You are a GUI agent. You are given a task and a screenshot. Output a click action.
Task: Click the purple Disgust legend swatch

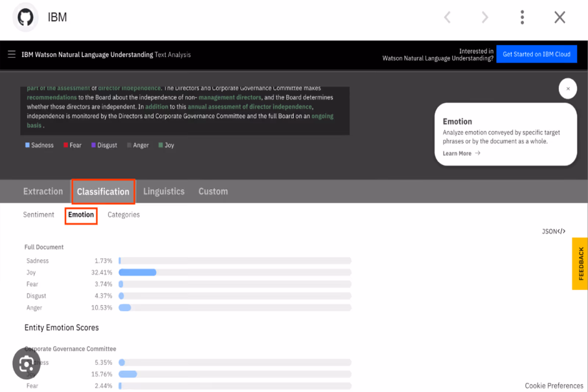coord(93,145)
